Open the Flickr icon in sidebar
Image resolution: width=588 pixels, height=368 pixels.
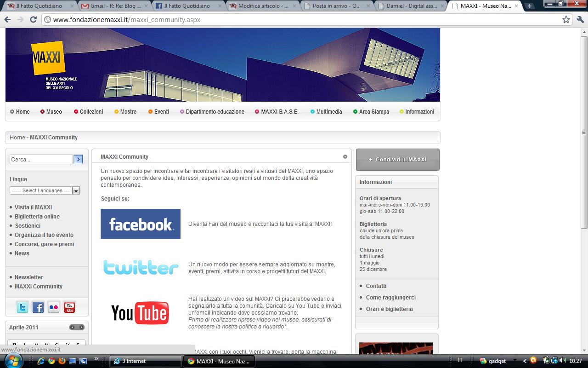(54, 307)
